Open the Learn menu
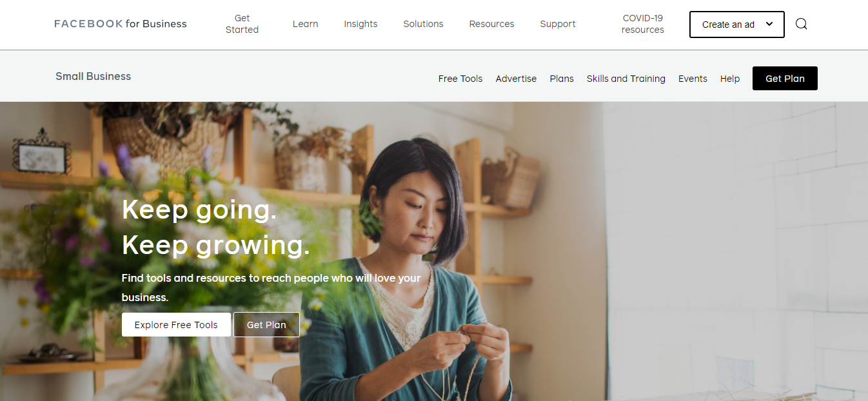 click(305, 24)
